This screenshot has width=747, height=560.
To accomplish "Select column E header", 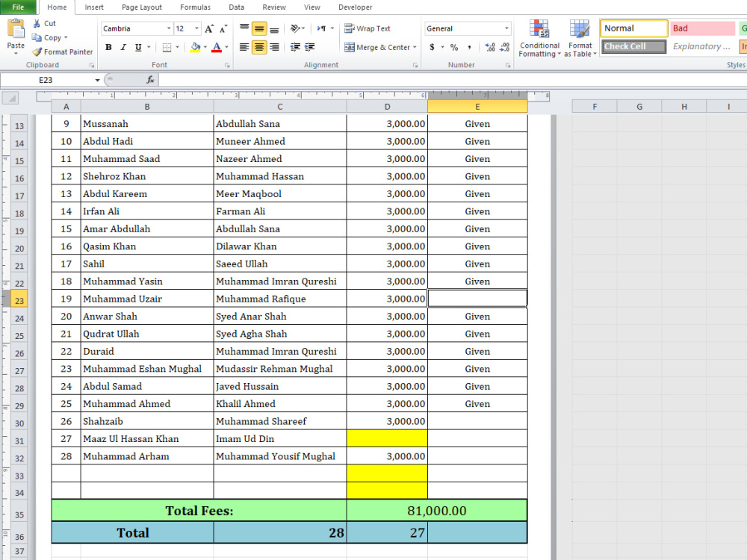I will click(477, 107).
